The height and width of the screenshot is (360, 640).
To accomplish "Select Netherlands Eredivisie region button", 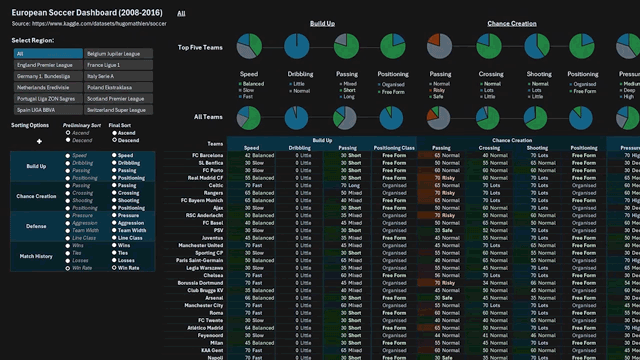I will coord(48,87).
